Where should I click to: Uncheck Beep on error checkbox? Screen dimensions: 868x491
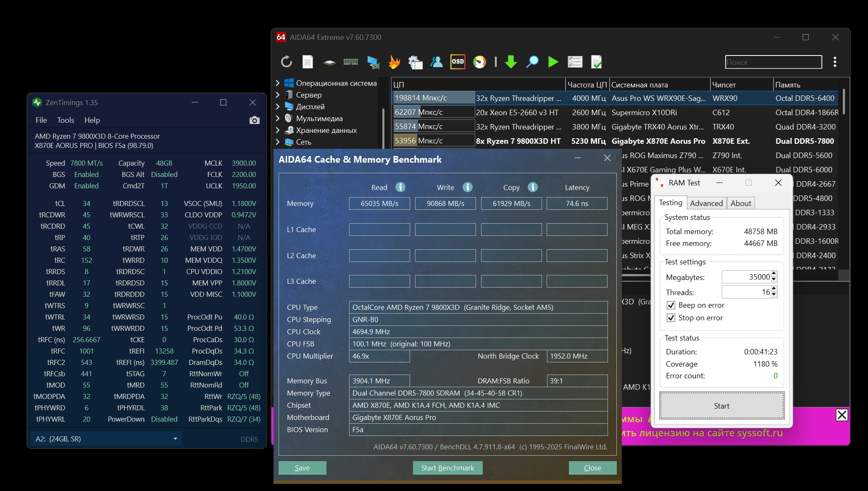pyautogui.click(x=671, y=305)
